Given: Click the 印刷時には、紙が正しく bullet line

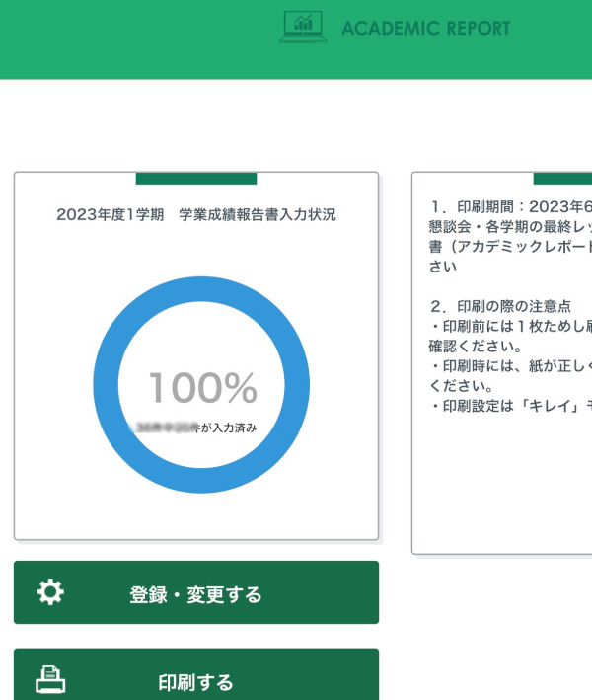Looking at the screenshot, I should coord(509,367).
